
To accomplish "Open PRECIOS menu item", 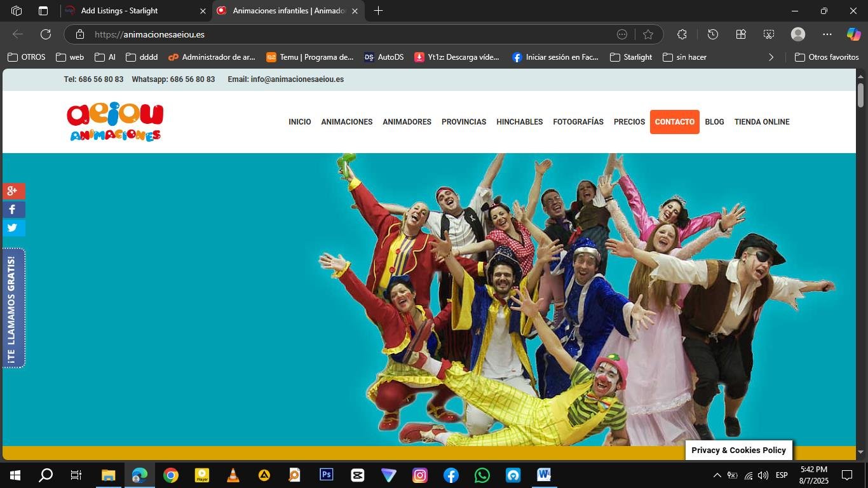I will (x=629, y=122).
